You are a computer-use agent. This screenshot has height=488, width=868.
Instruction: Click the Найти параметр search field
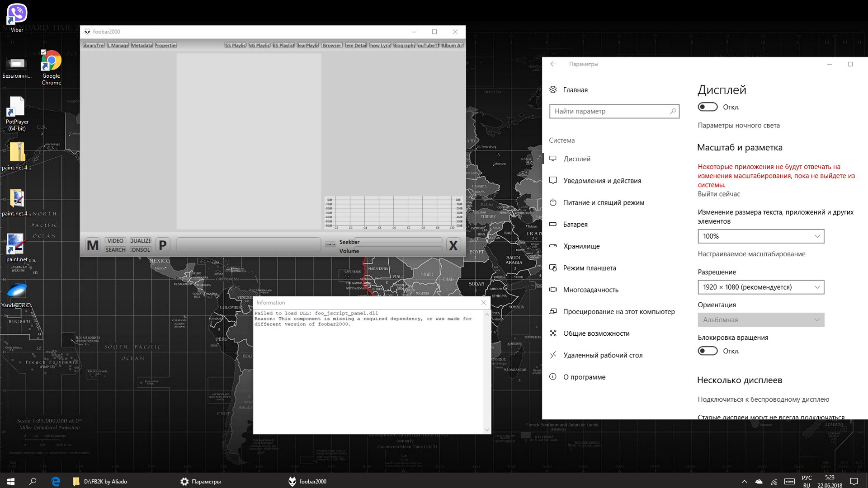click(614, 111)
